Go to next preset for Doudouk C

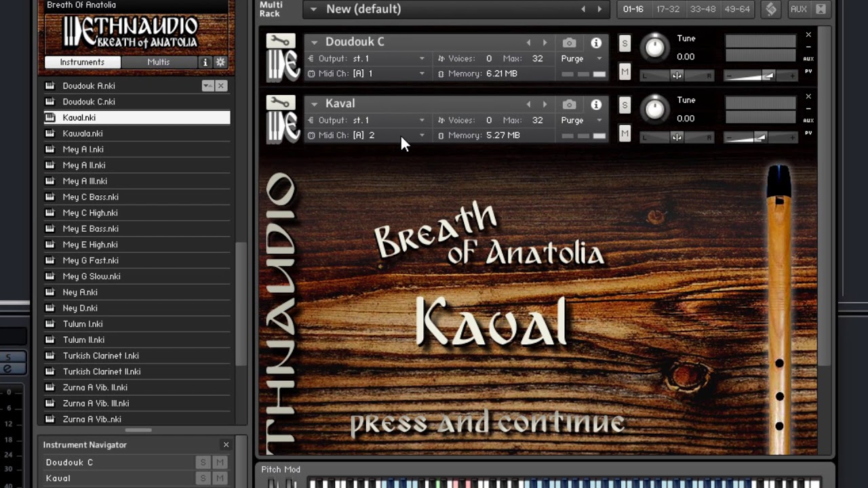[545, 43]
